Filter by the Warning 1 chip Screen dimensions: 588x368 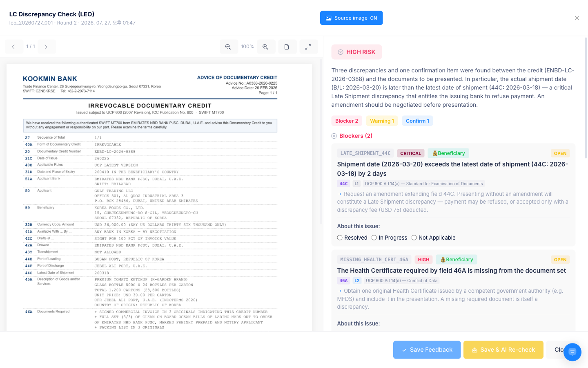[x=382, y=121]
